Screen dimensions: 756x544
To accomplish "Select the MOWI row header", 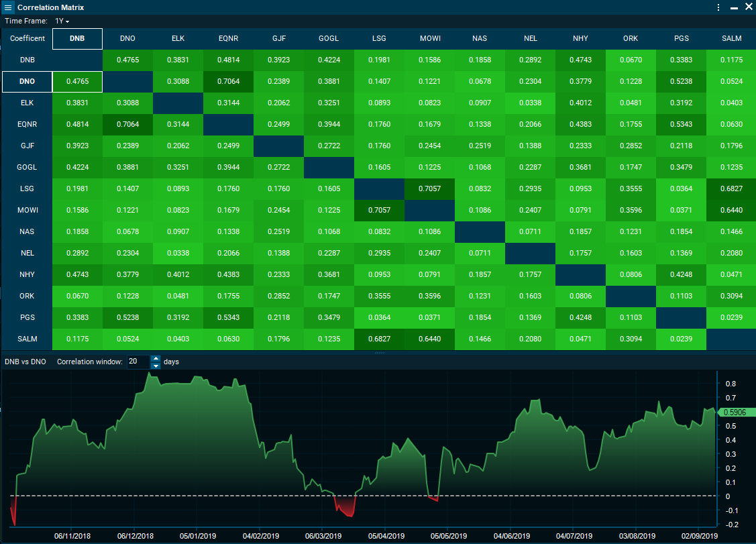I will pos(28,210).
